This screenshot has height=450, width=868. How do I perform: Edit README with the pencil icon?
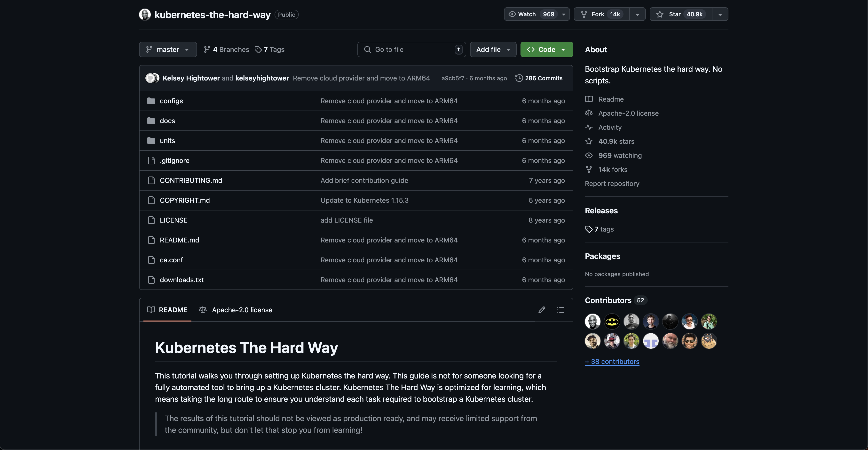pyautogui.click(x=542, y=310)
